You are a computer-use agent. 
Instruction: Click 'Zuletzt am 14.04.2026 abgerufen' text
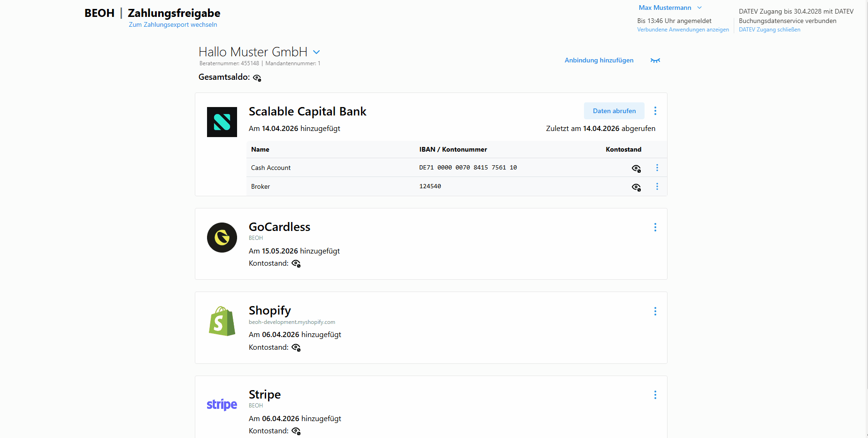coord(600,129)
